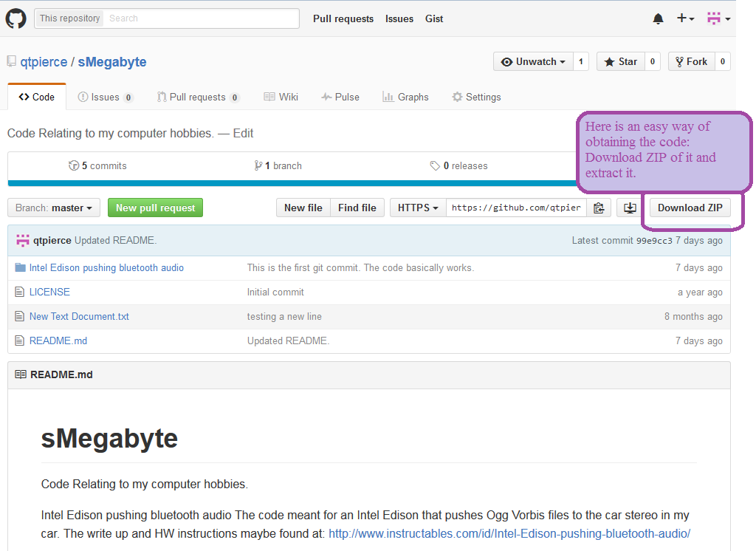Click the stargazers count 0
Viewport: 756px width, 551px height.
click(653, 62)
